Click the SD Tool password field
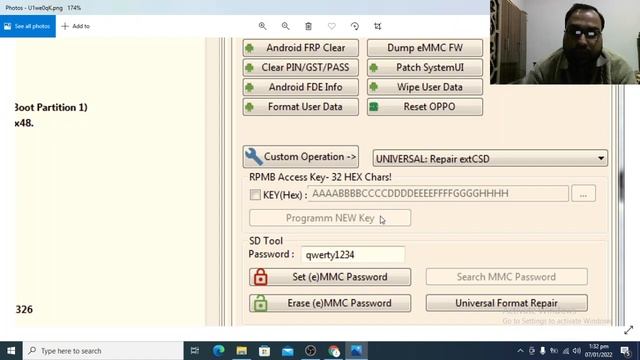The height and width of the screenshot is (360, 640). 353,255
